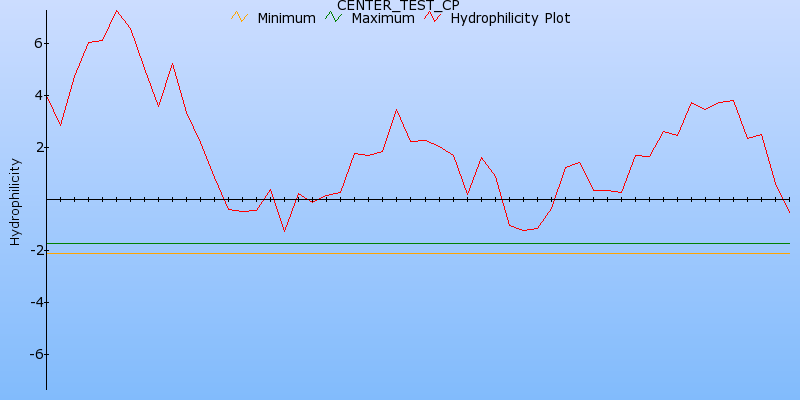
Task: Click the CENTER_TEST_CP chart title
Action: point(398,6)
